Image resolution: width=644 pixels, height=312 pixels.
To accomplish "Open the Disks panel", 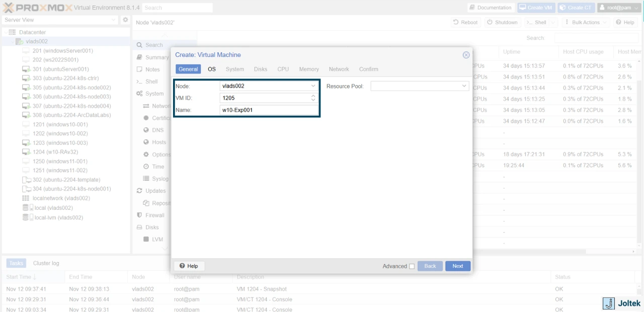I will point(148,227).
